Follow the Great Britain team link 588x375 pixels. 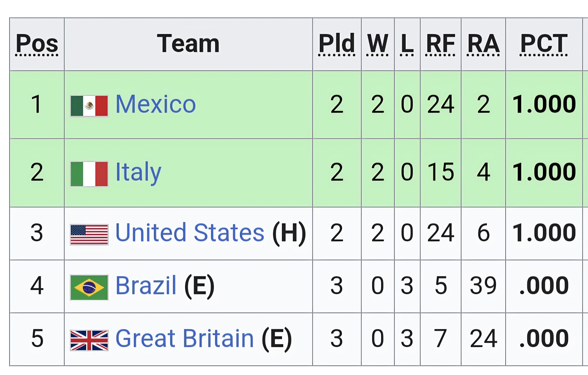click(x=185, y=339)
